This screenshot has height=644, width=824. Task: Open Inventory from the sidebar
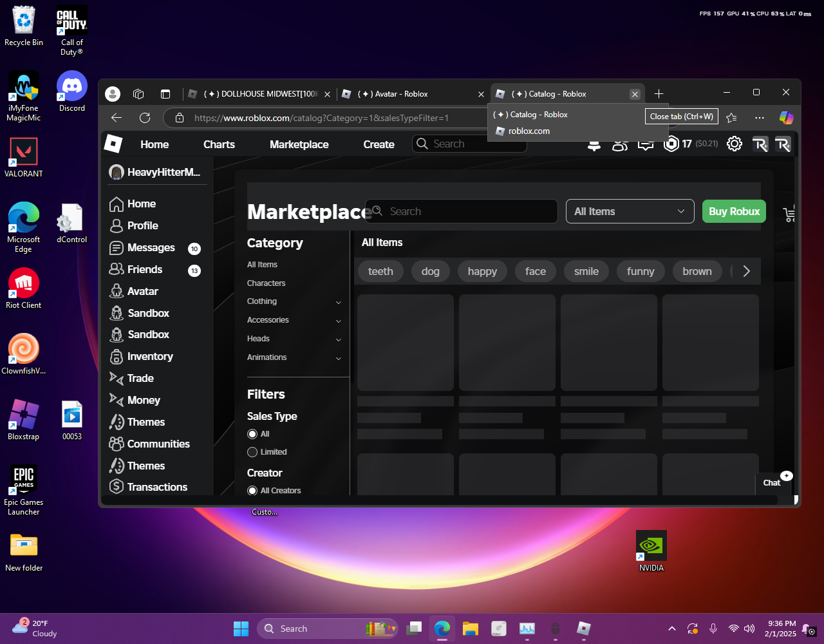[x=149, y=356]
